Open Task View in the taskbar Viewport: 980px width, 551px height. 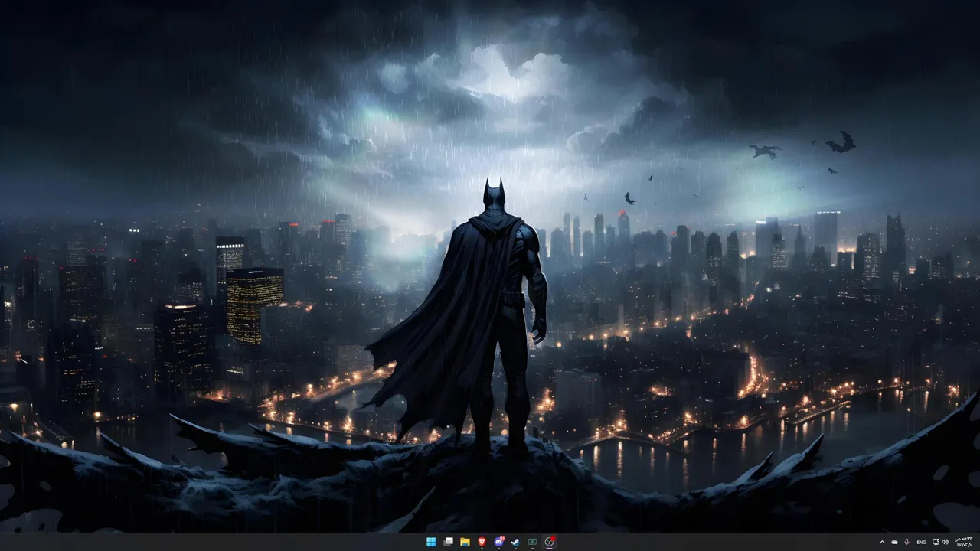pyautogui.click(x=448, y=542)
